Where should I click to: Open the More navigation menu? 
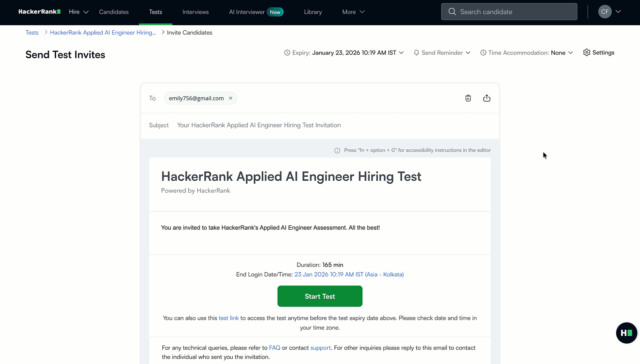point(353,12)
